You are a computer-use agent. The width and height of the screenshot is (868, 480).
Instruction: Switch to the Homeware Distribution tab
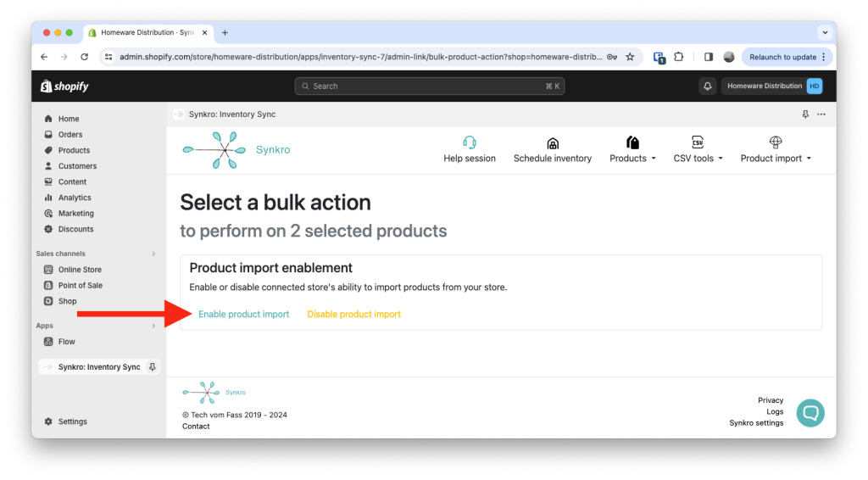point(147,33)
